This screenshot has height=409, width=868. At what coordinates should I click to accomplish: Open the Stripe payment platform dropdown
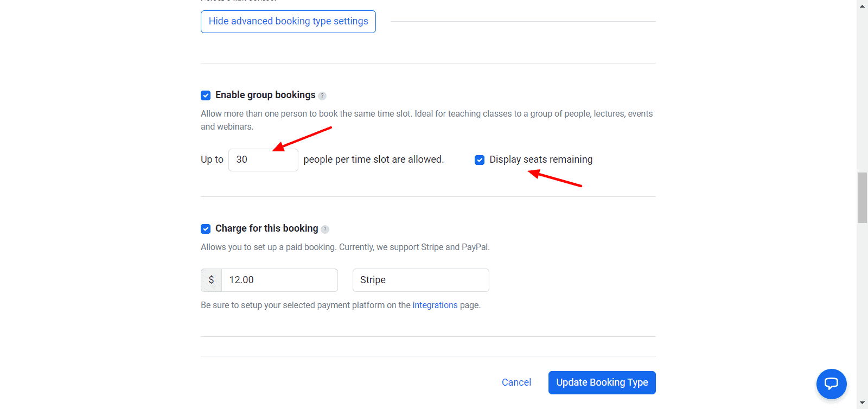click(x=420, y=280)
